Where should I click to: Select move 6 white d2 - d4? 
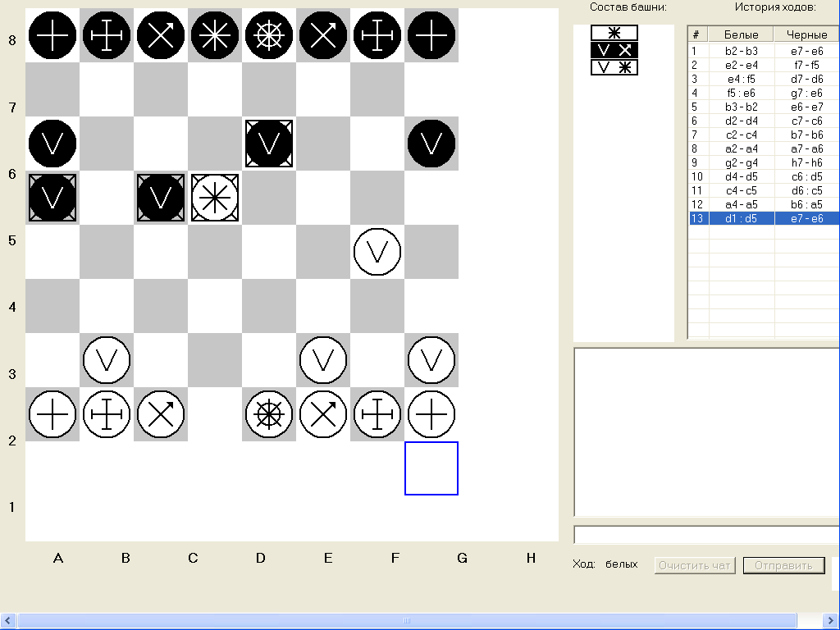[x=742, y=121]
